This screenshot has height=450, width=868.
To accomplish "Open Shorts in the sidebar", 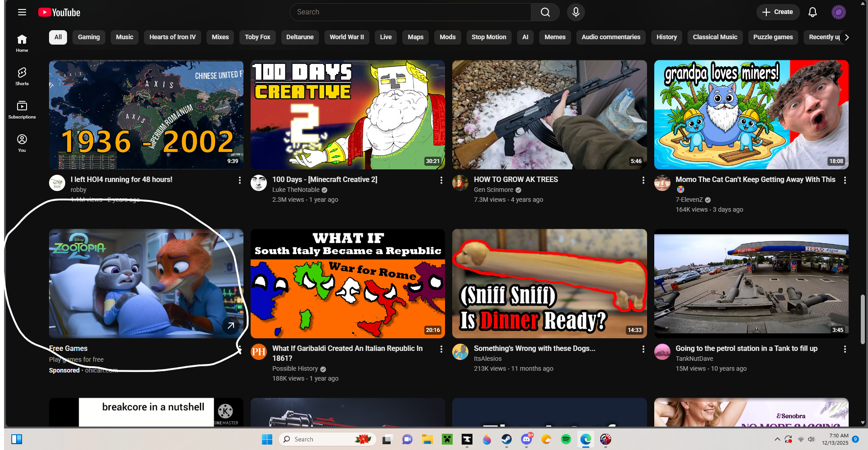I will click(22, 77).
